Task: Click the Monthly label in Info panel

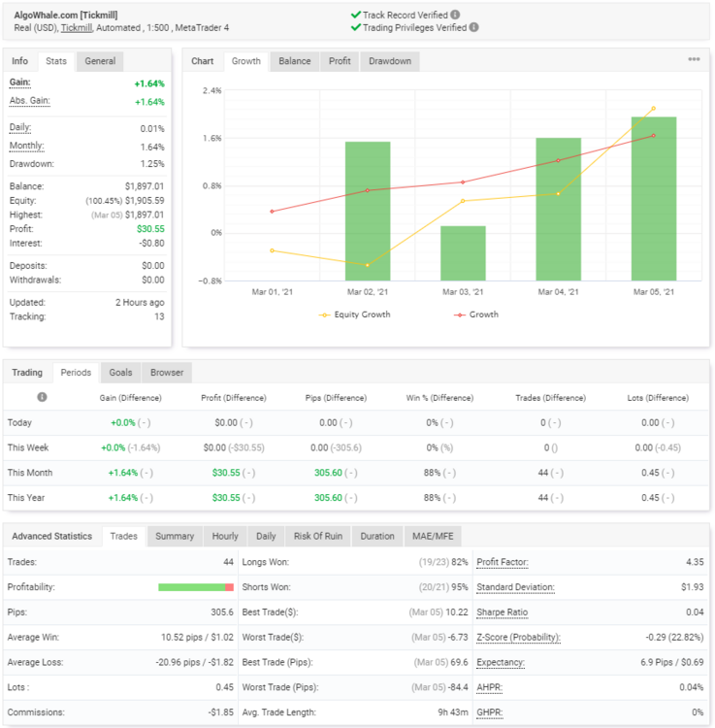Action: click(26, 146)
